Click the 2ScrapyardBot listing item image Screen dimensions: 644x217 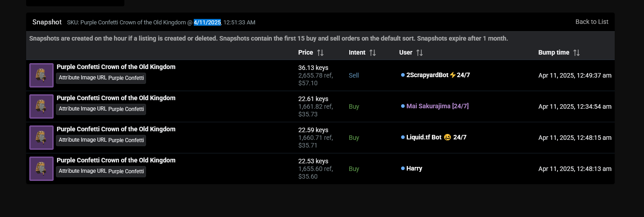pos(41,75)
